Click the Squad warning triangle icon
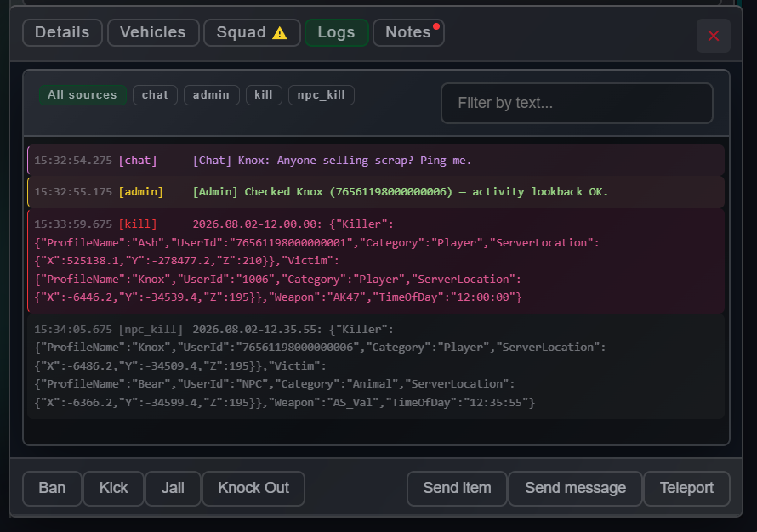 (280, 33)
